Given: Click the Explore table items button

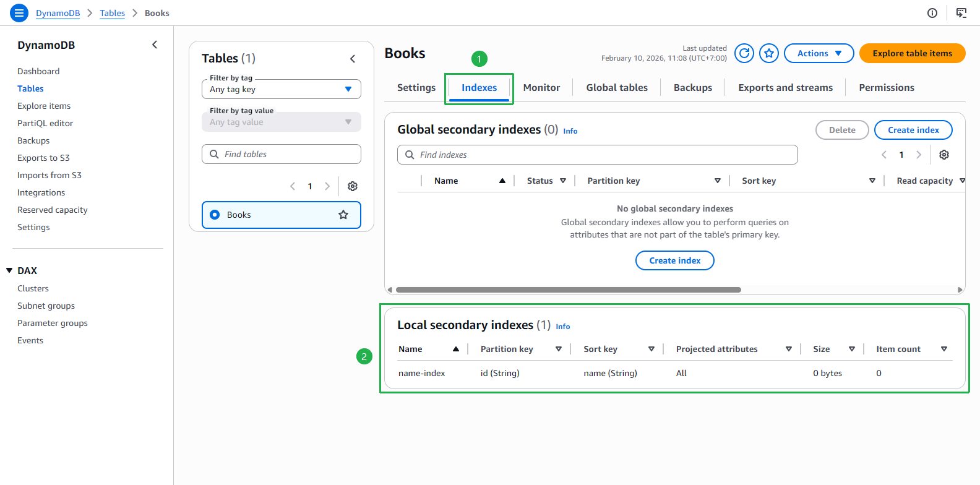Looking at the screenshot, I should tap(913, 53).
